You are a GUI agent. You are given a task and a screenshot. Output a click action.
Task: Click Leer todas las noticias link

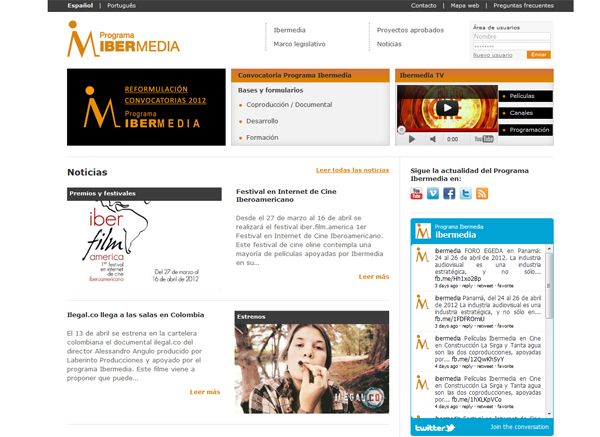352,170
